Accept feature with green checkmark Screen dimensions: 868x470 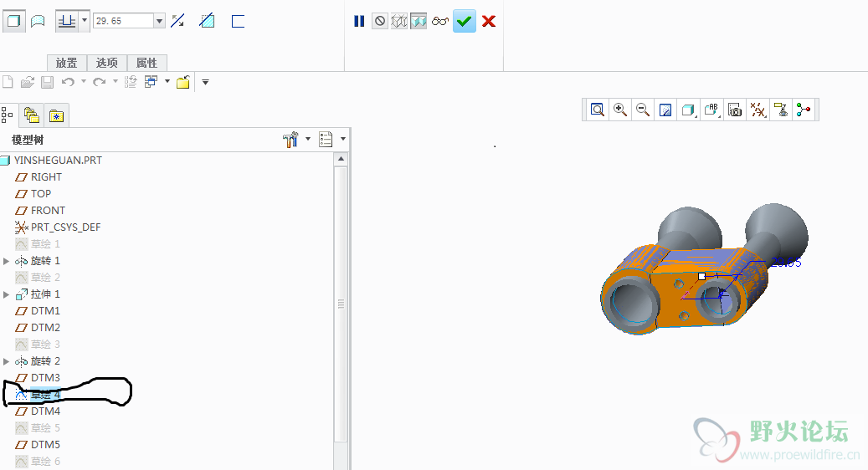465,22
